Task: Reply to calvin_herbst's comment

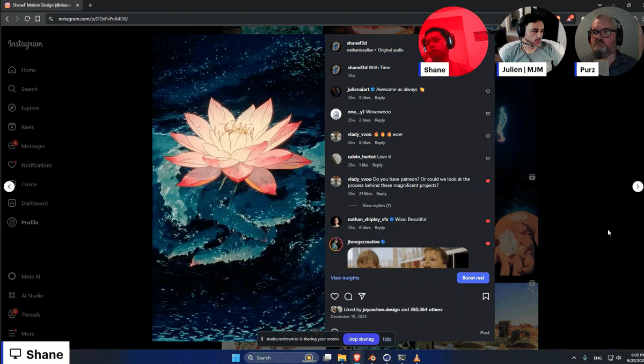Action: click(377, 165)
